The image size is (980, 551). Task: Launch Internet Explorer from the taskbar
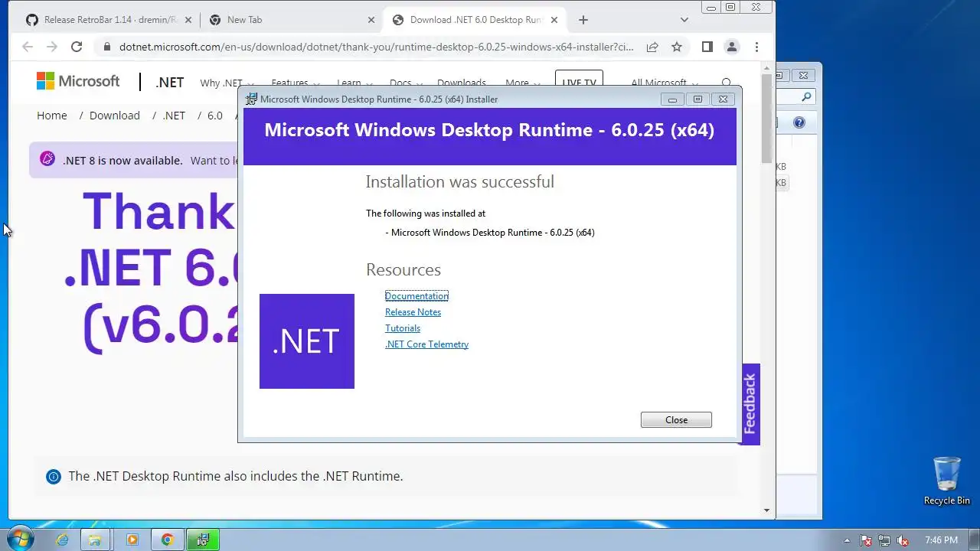62,540
